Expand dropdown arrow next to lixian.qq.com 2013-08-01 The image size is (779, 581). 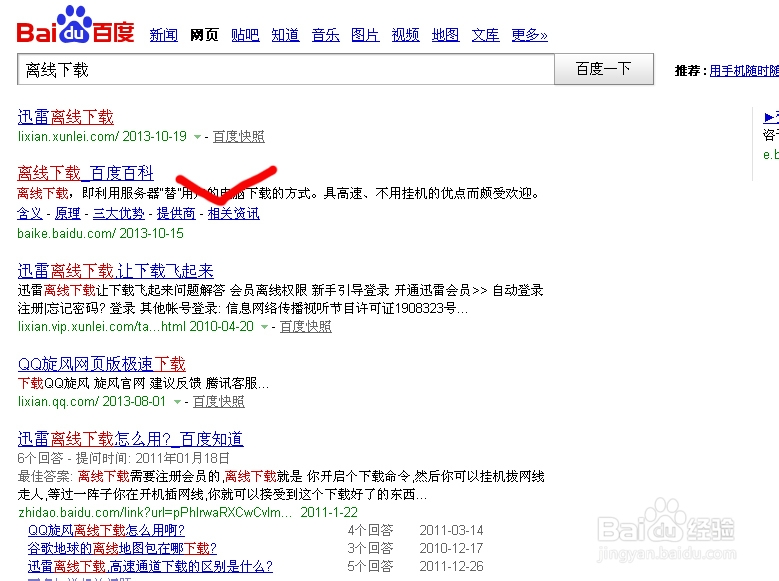point(177,402)
